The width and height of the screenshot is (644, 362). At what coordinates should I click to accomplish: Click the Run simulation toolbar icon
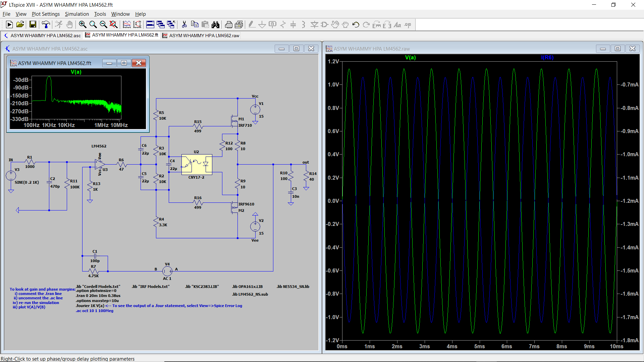[9, 24]
